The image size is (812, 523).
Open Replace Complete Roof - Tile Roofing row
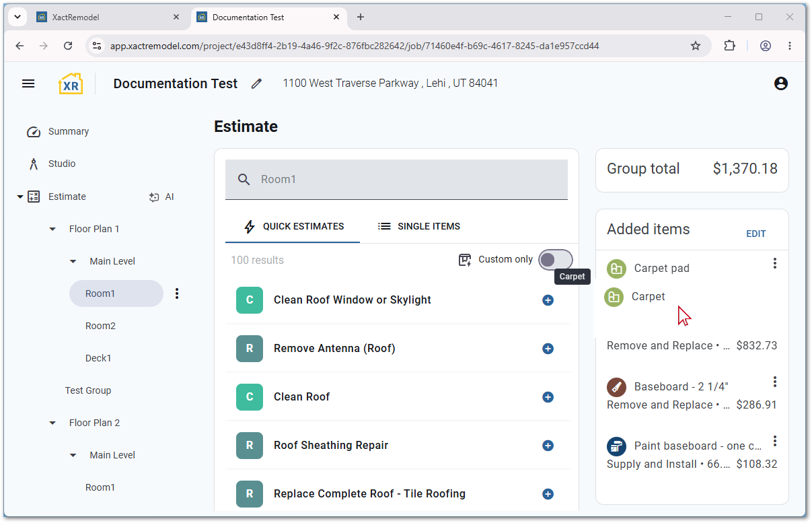[398, 494]
